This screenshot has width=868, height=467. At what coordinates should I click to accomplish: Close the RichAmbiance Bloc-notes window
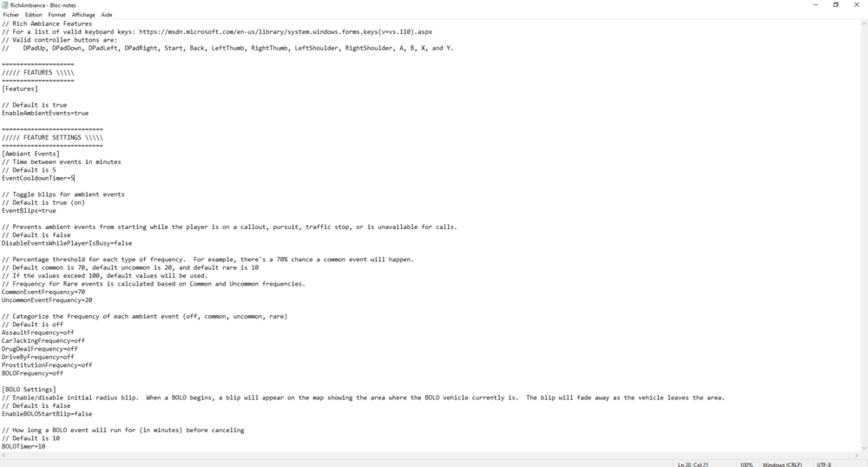tap(857, 5)
